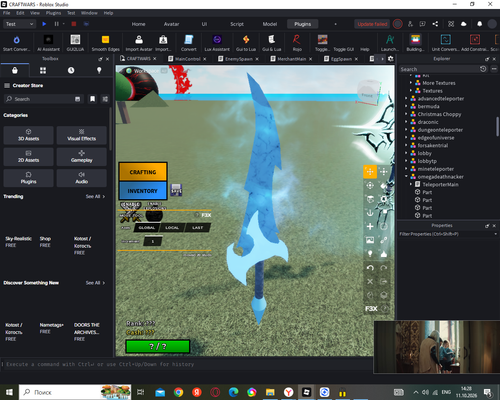This screenshot has width=500, height=400.
Task: Click the INVENTORY button in viewport
Action: pyautogui.click(x=143, y=191)
